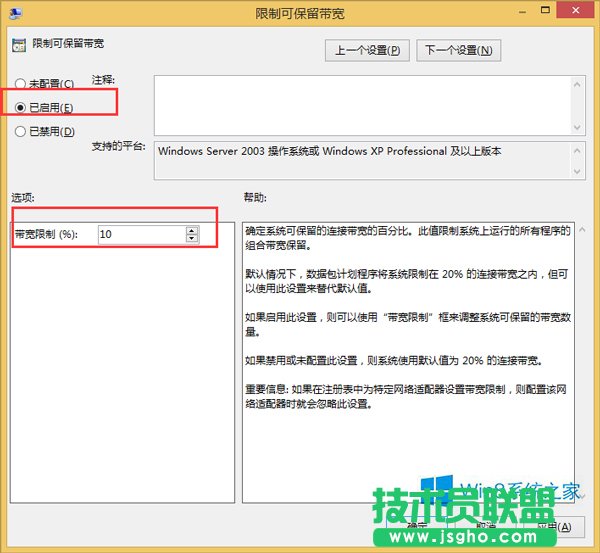Screen dimensions: 600x553
Task: Select the 已启用(E) radio button
Action: click(x=20, y=108)
